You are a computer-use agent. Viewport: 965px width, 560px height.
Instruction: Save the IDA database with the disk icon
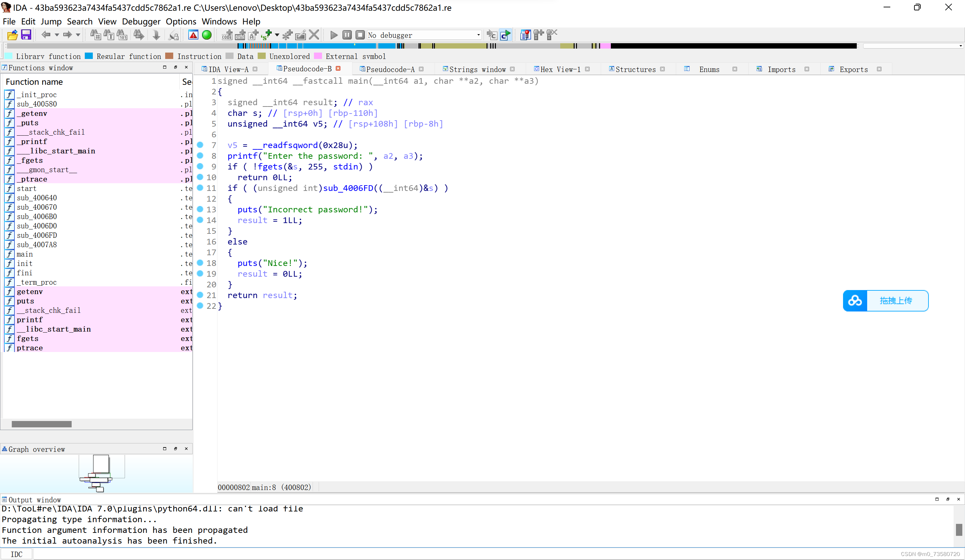[x=26, y=35]
